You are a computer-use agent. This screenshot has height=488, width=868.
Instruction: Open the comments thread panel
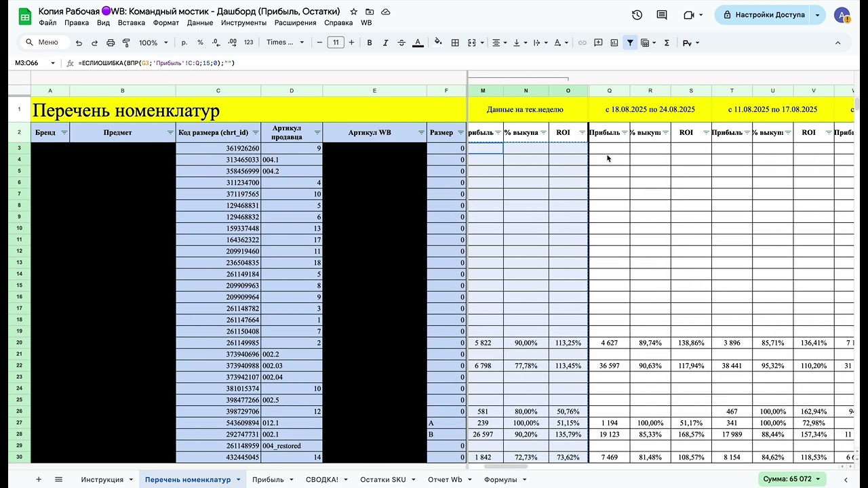click(x=662, y=15)
